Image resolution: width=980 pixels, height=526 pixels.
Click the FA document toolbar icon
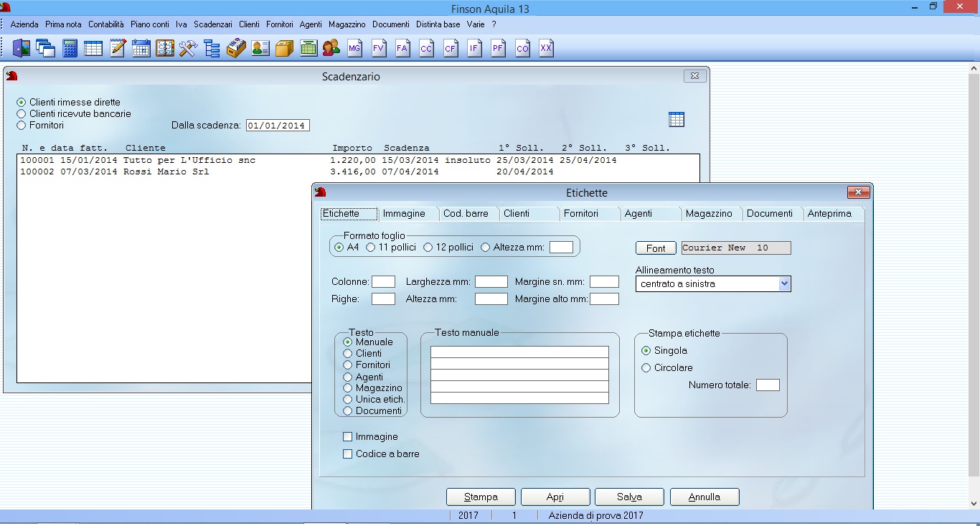coord(402,48)
